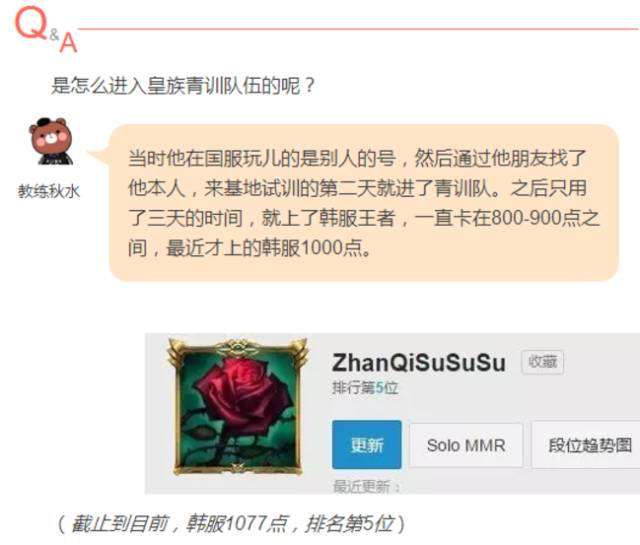This screenshot has width=640, height=545.
Task: Click the 排行第5位 ranking text
Action: click(x=365, y=387)
